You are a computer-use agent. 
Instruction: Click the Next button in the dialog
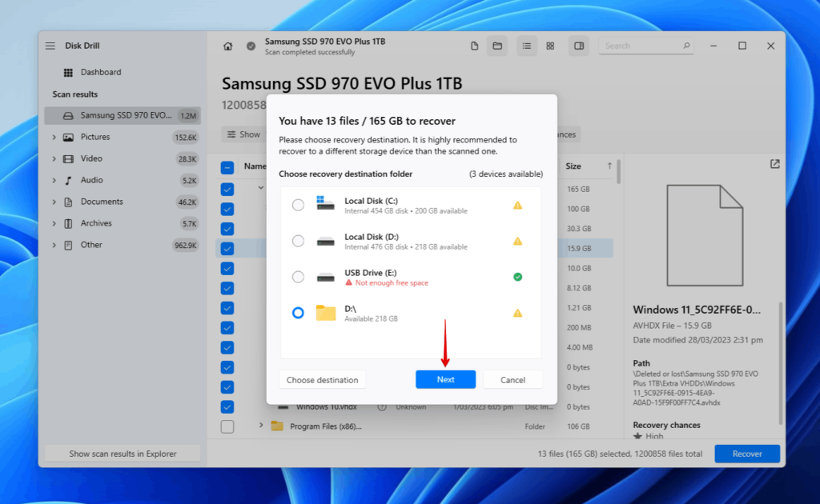(445, 379)
